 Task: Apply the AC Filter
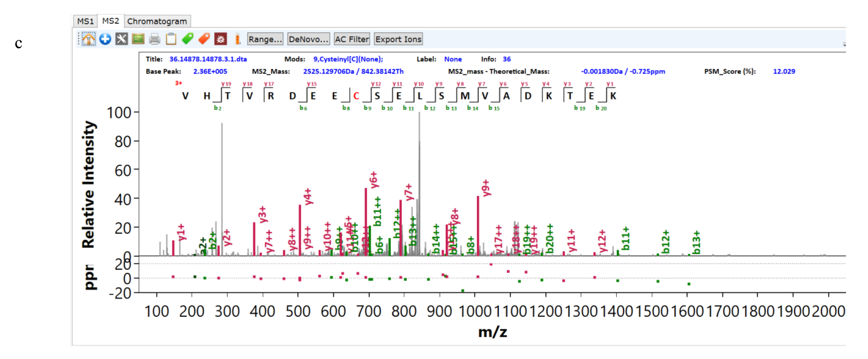351,39
